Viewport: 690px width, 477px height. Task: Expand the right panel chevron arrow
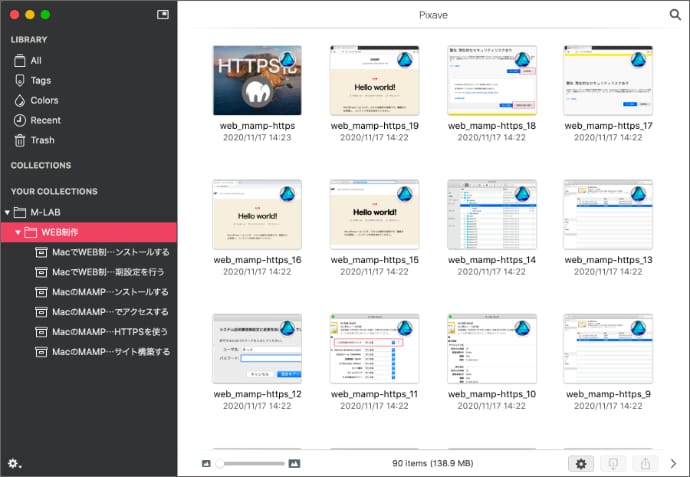[673, 463]
